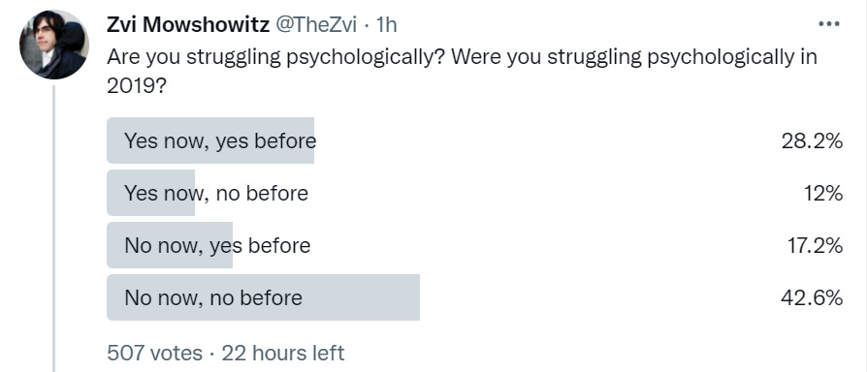868x372 pixels.
Task: Click the 42.6% poll result value
Action: (x=812, y=298)
